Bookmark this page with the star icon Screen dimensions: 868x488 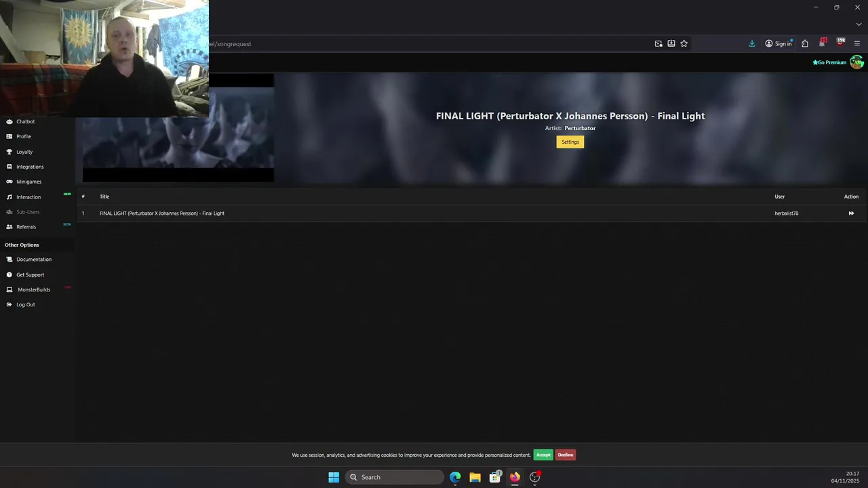coord(684,43)
